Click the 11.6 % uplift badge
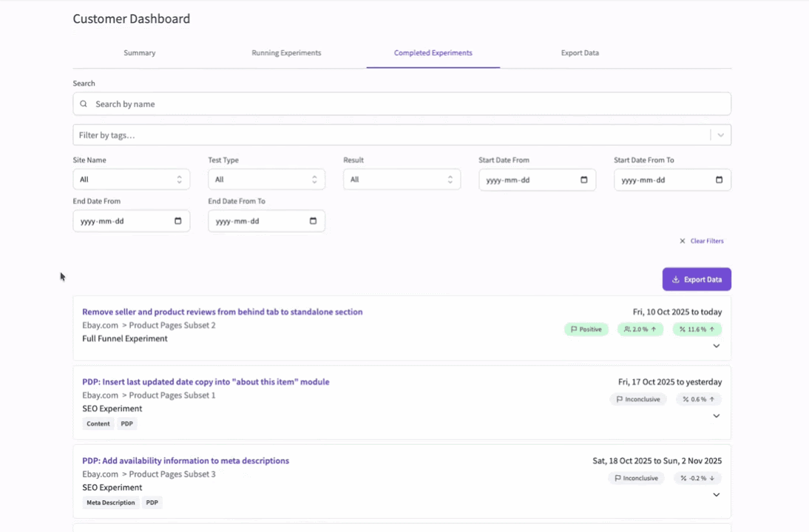 (x=697, y=330)
